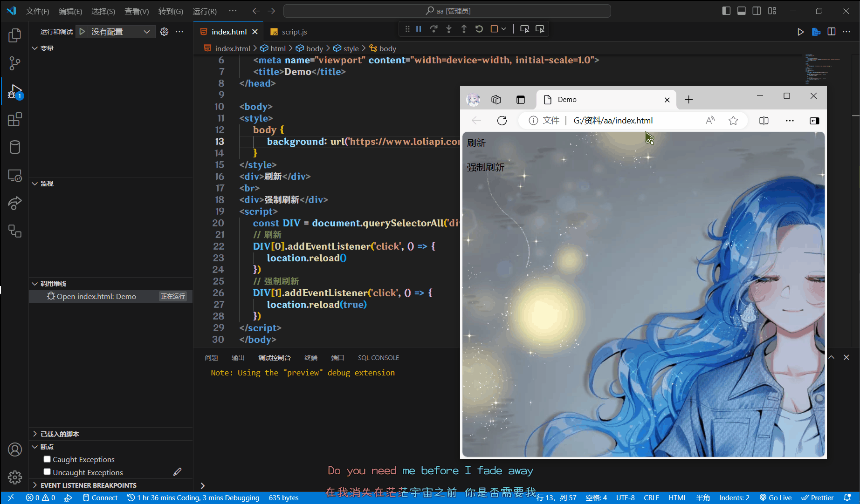860x504 pixels.
Task: Click the editor minimap
Action: point(823,69)
